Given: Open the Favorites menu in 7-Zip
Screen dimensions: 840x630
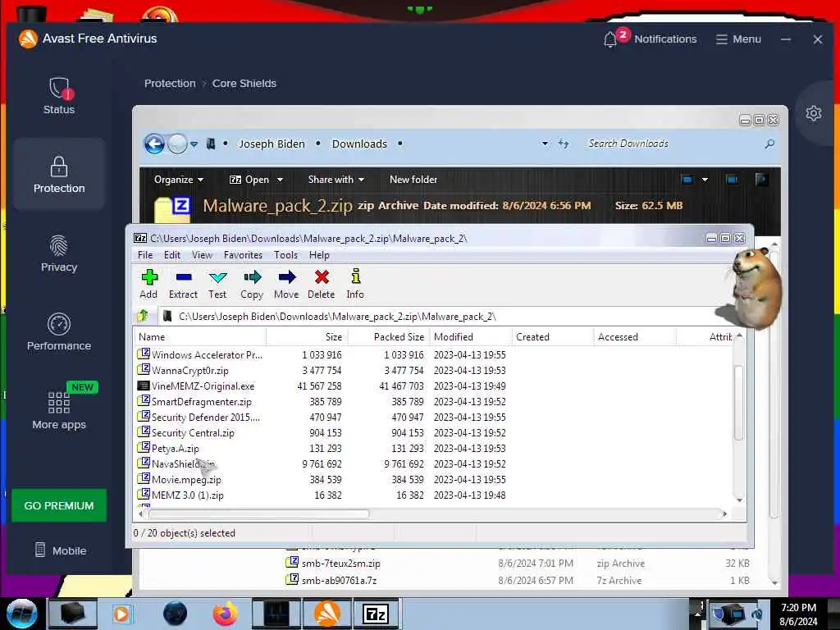Looking at the screenshot, I should (243, 255).
